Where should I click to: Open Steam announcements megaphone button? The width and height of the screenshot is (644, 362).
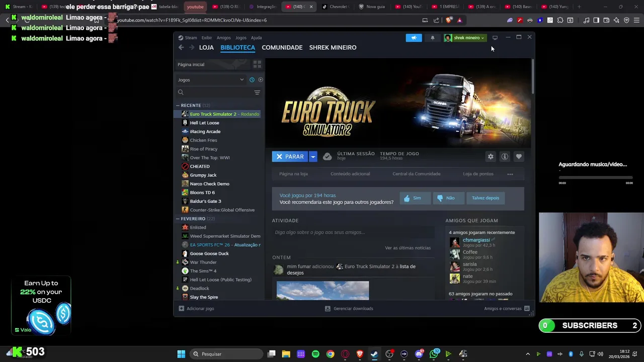pyautogui.click(x=414, y=38)
